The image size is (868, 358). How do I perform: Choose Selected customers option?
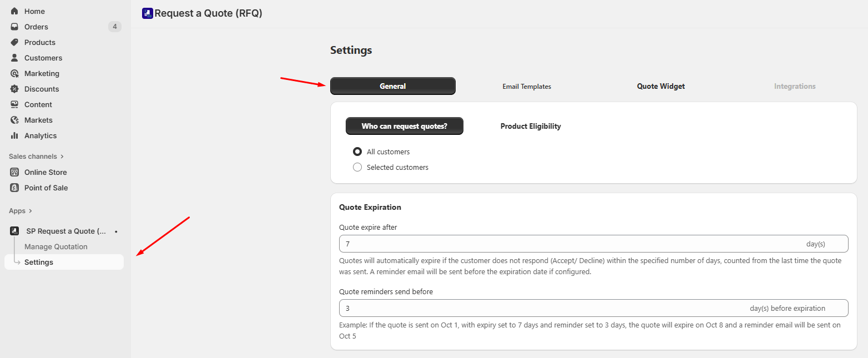coord(357,167)
